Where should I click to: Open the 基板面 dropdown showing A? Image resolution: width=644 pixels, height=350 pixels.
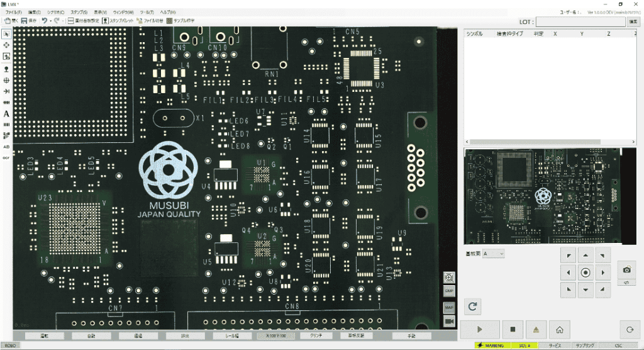pyautogui.click(x=494, y=253)
